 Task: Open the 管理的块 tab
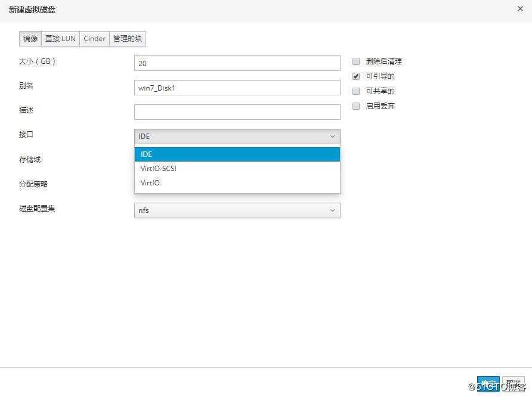pyautogui.click(x=128, y=39)
